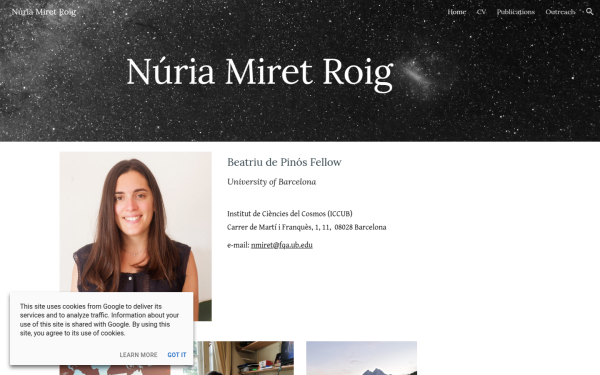Click the Núria Miret Roig site title link

[44, 12]
